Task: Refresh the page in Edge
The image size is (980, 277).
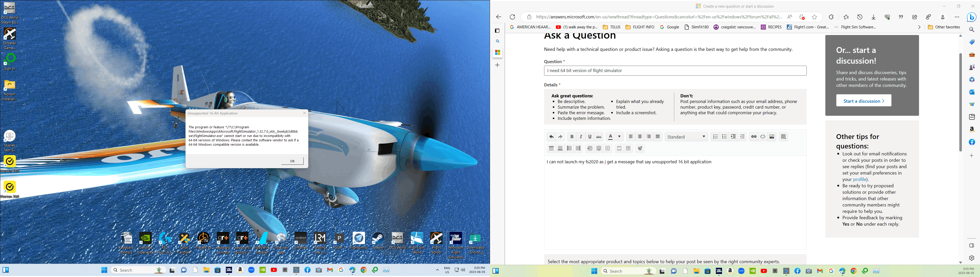Action: coord(512,17)
